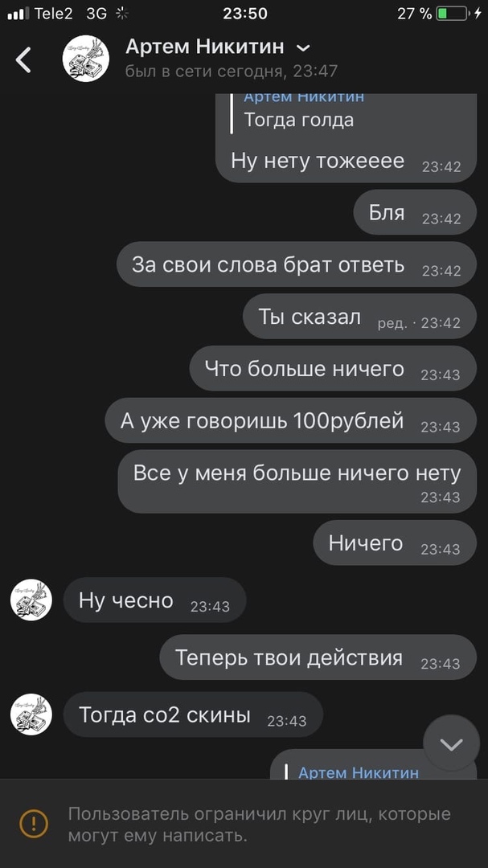Select message 'Что больше ничего'
Viewport: 488px width, 868px height.
[x=333, y=368]
